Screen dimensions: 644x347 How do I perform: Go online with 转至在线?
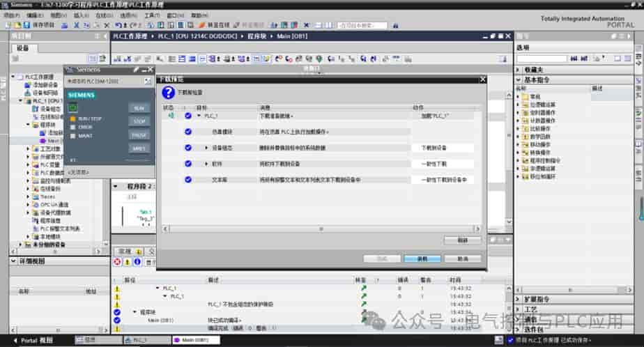(215, 26)
